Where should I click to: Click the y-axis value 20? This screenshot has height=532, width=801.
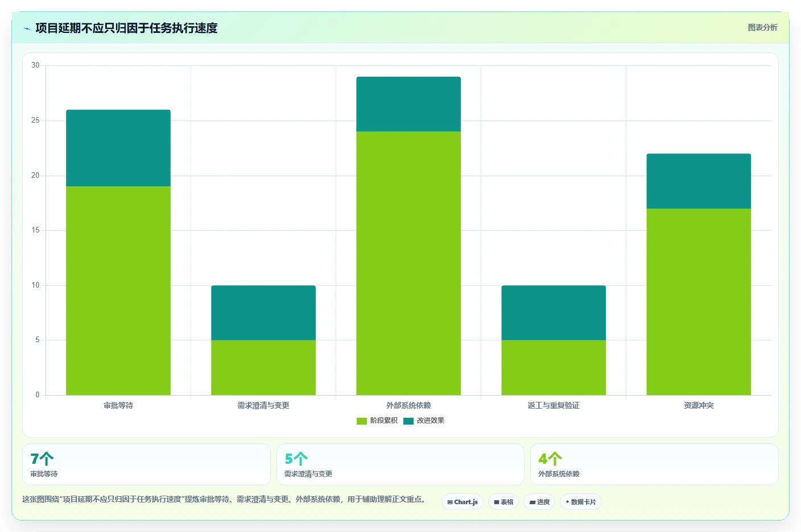pos(35,176)
